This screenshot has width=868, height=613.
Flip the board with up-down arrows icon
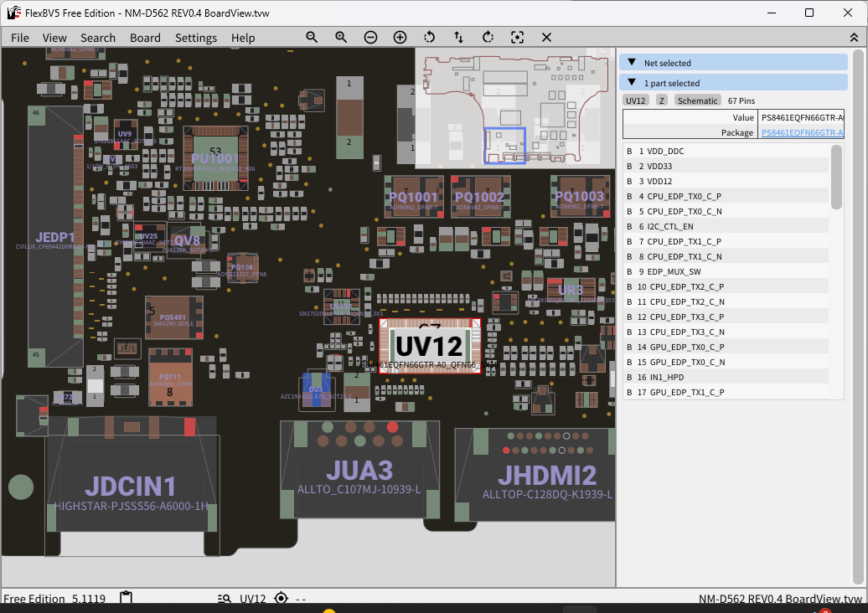tap(458, 38)
